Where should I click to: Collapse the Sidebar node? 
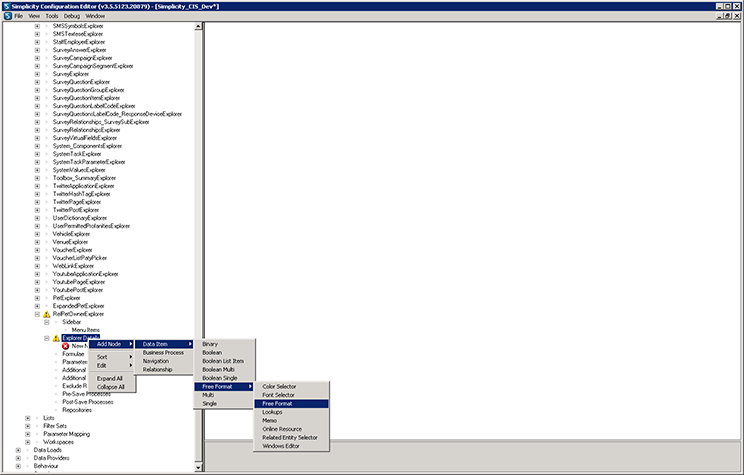[x=46, y=322]
